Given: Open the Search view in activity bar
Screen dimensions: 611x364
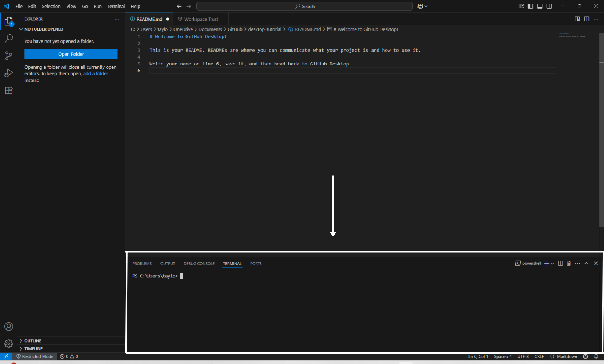Looking at the screenshot, I should [9, 38].
